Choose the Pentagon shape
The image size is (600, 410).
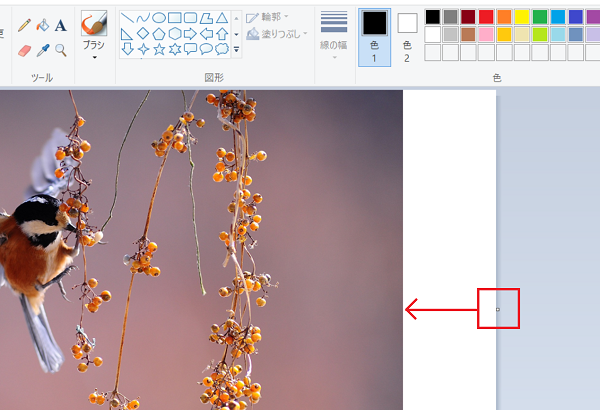(x=159, y=34)
